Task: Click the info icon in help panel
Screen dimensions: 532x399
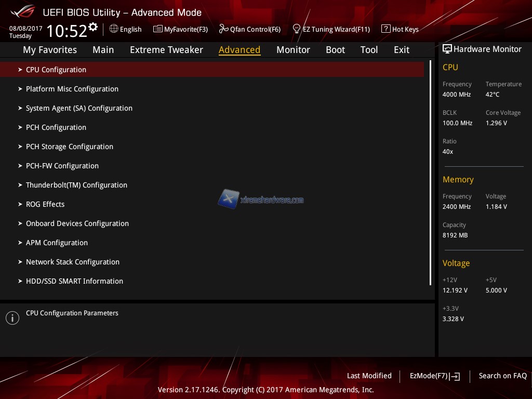Action: coord(12,318)
